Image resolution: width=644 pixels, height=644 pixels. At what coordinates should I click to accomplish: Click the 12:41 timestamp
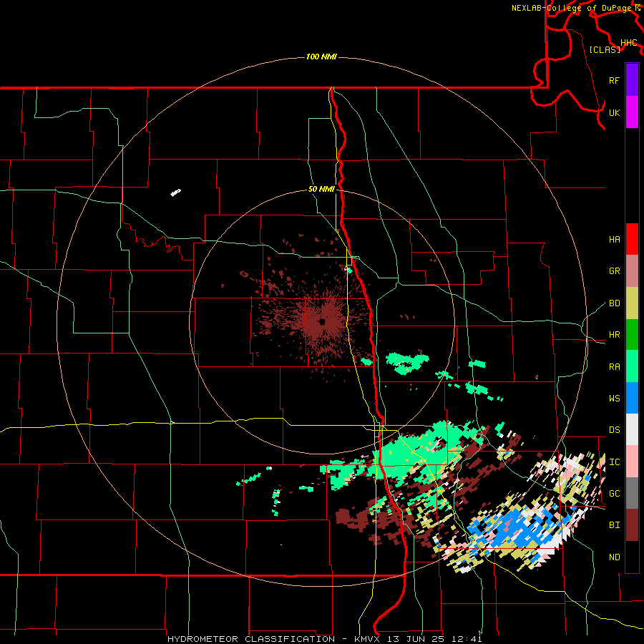[468, 639]
